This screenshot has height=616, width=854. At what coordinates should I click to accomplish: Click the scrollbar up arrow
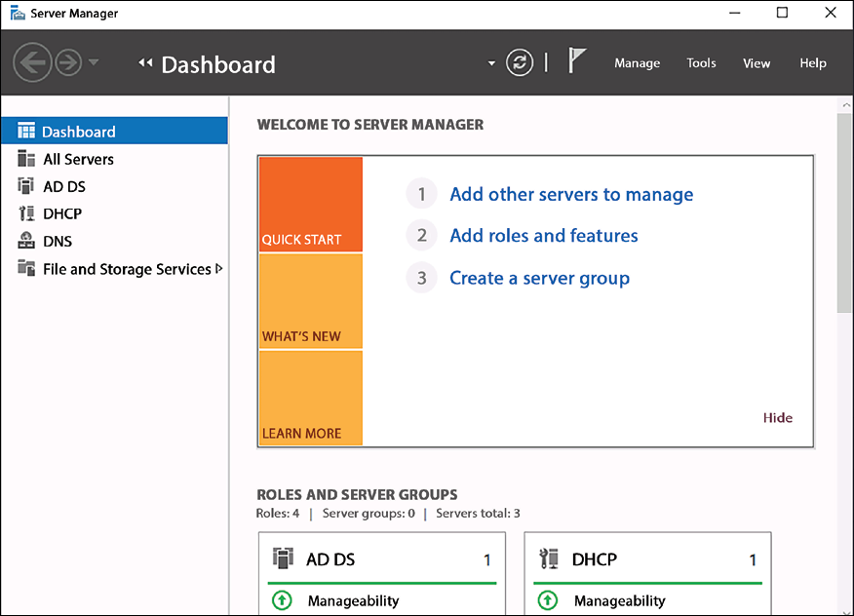pyautogui.click(x=846, y=104)
